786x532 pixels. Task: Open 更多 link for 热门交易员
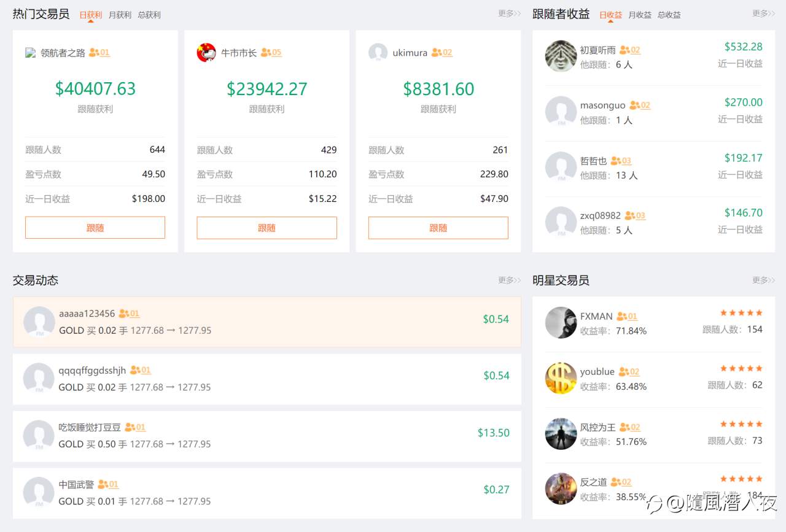(x=509, y=13)
